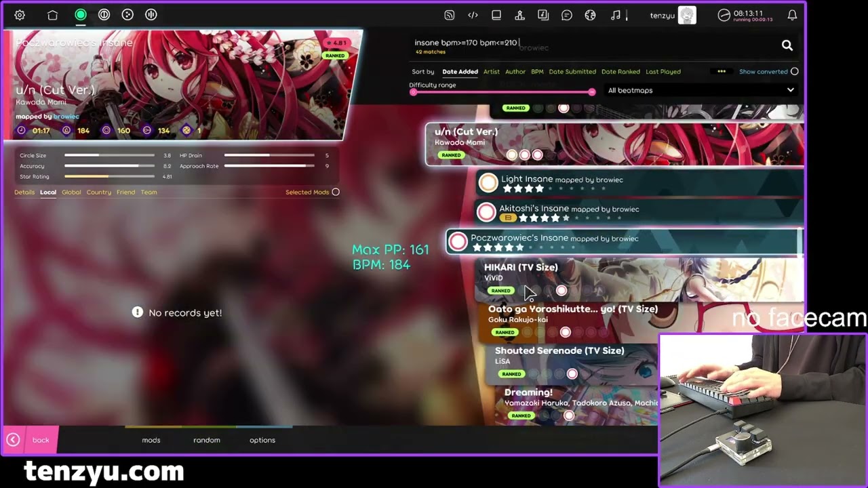
Task: Click the left handle of difficulty range slider
Action: [414, 92]
